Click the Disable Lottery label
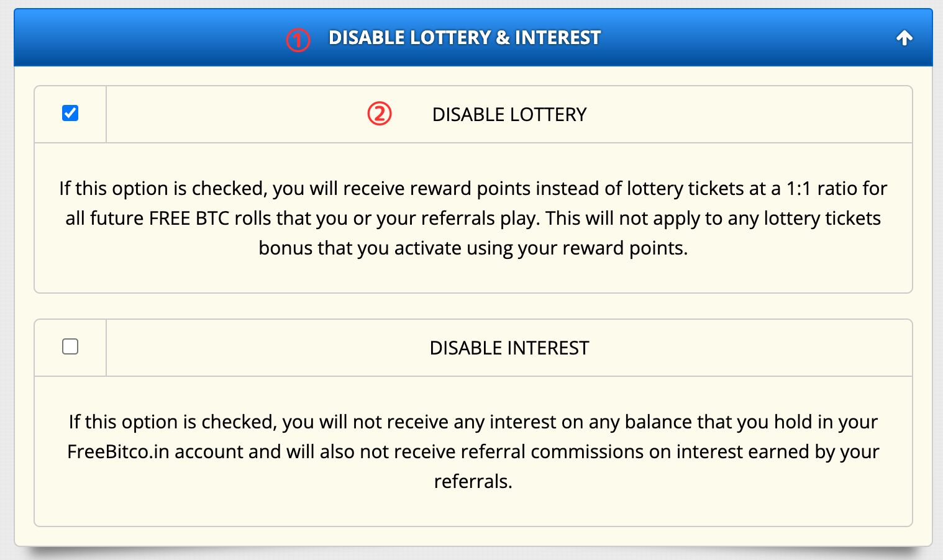Screen dimensions: 943x560 pyautogui.click(x=509, y=115)
